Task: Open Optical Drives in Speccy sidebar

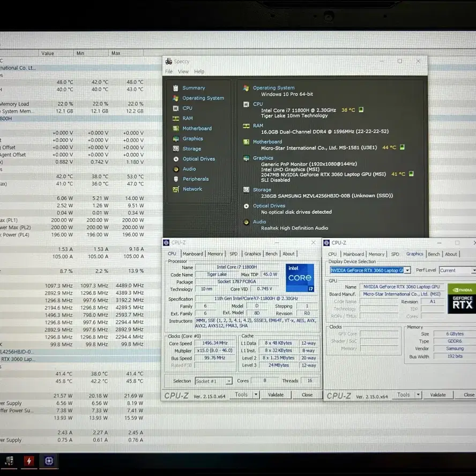Action: coord(198,159)
